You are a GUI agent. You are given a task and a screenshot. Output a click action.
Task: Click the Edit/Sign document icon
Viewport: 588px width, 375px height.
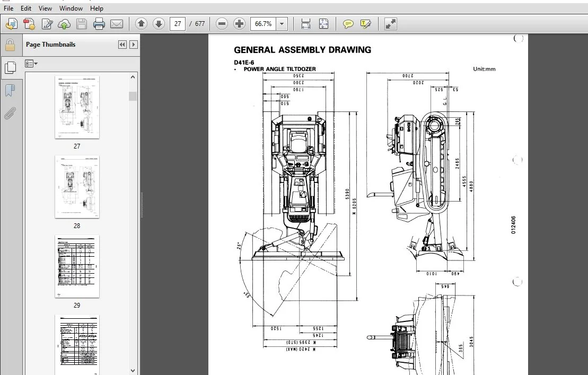point(47,24)
